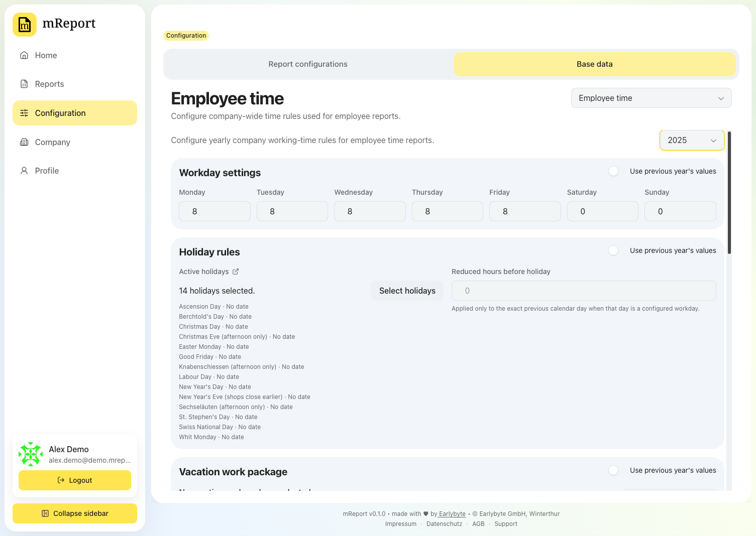Viewport: 756px width, 536px height.
Task: Click the 'Berchtold's Day · No date' entry
Action: tap(215, 317)
